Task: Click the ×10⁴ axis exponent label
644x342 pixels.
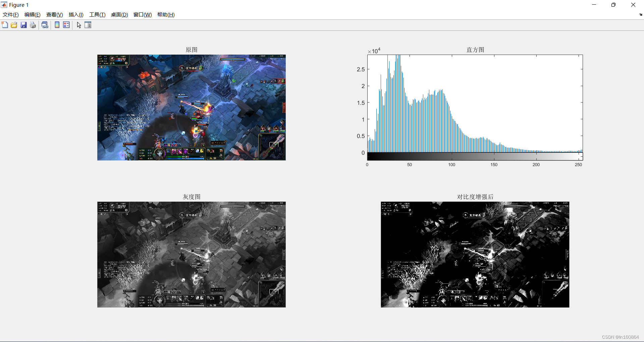Action: 374,51
